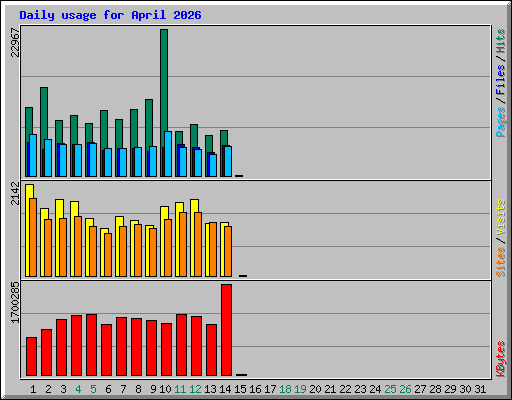Click the day 27 axis label
This screenshot has height=400, width=512.
420,389
